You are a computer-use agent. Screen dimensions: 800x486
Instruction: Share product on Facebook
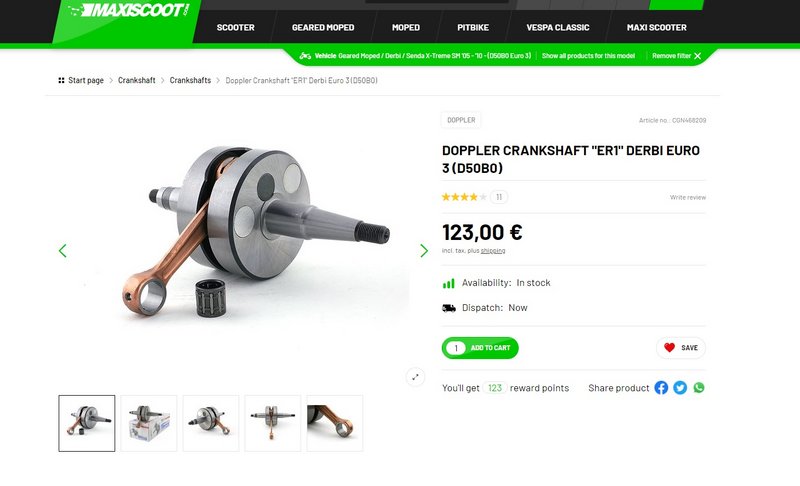click(x=661, y=388)
